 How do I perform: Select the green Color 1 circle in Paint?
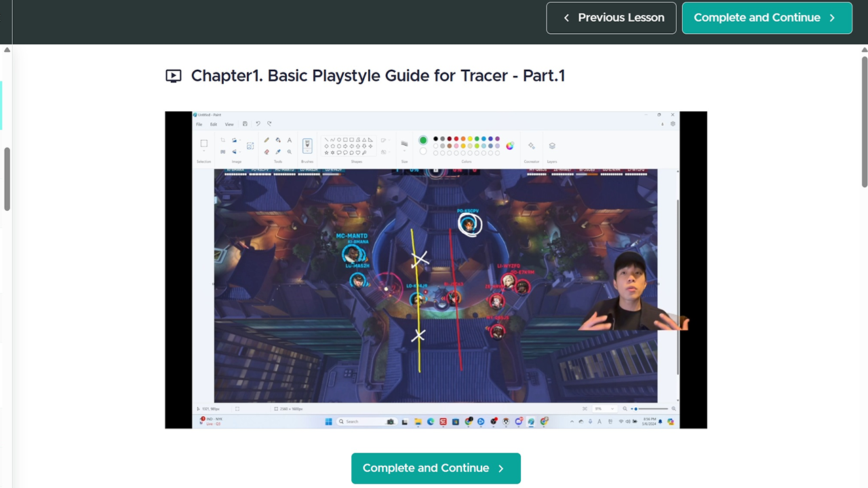[x=423, y=140]
